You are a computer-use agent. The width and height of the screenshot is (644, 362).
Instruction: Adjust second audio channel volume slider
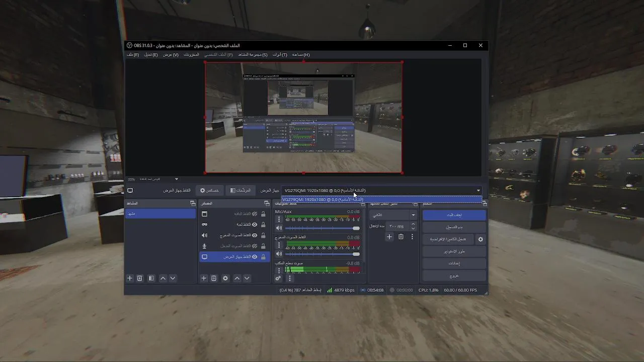click(323, 254)
